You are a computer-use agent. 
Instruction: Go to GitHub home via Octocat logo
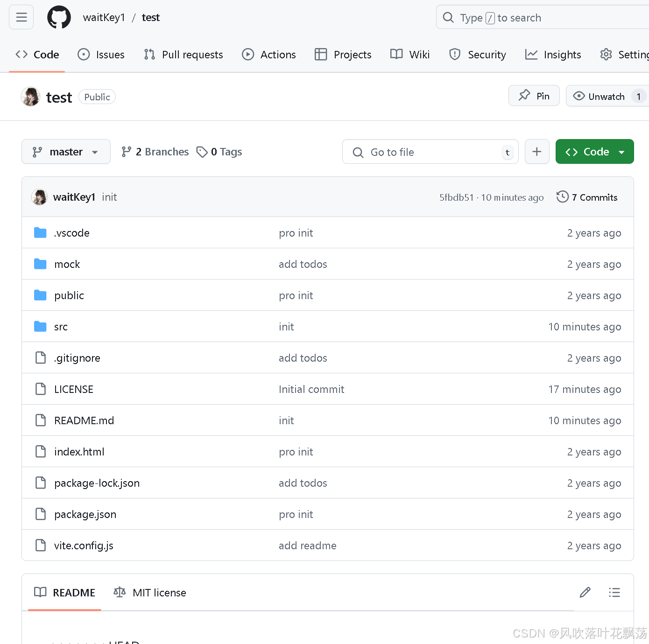59,17
